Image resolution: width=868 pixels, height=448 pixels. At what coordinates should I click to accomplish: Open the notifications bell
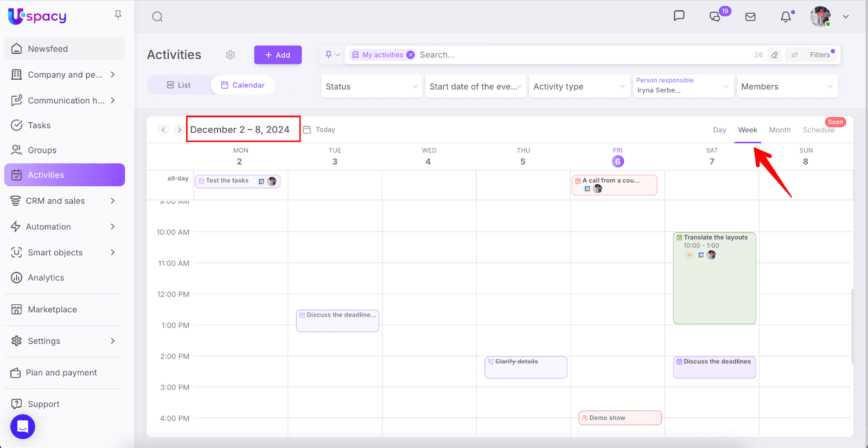pyautogui.click(x=786, y=17)
